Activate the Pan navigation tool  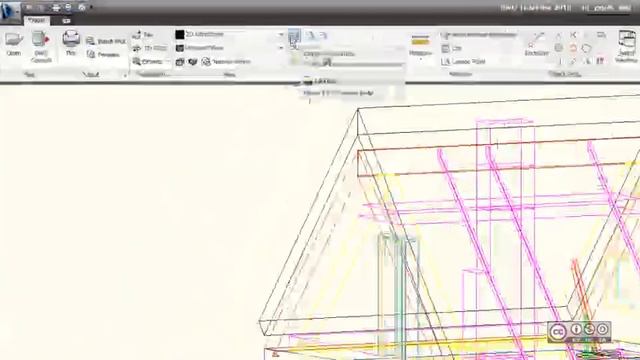point(142,35)
